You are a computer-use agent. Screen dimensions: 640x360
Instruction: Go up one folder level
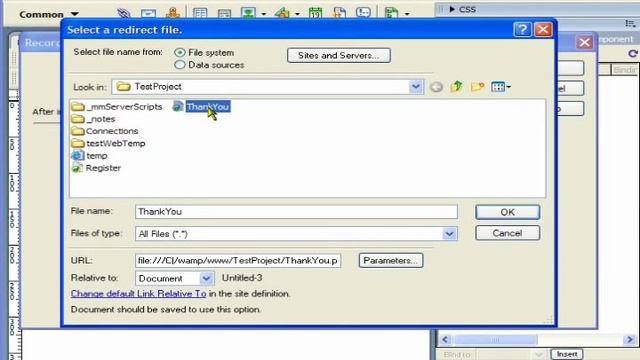tap(456, 87)
